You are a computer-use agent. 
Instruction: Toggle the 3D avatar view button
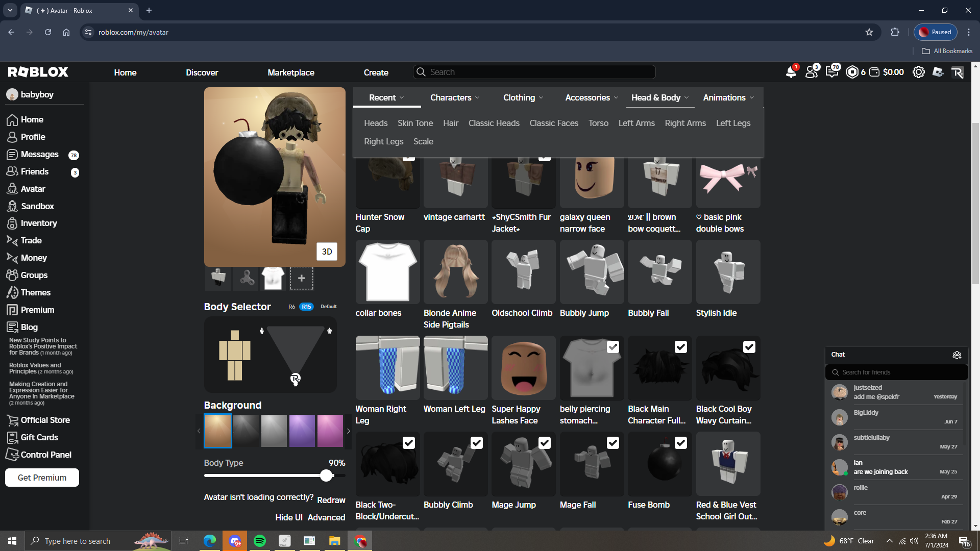(327, 252)
